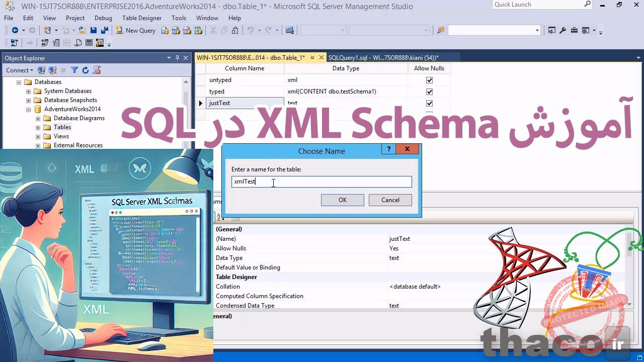This screenshot has height=362, width=644.
Task: Apply a filter in Object Explorer
Action: pyautogui.click(x=74, y=70)
